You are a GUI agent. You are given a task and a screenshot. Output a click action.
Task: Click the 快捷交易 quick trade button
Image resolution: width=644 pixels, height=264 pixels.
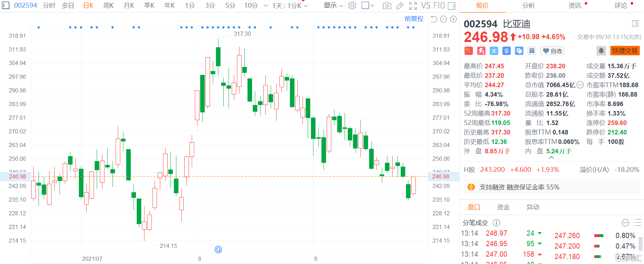pos(625,51)
